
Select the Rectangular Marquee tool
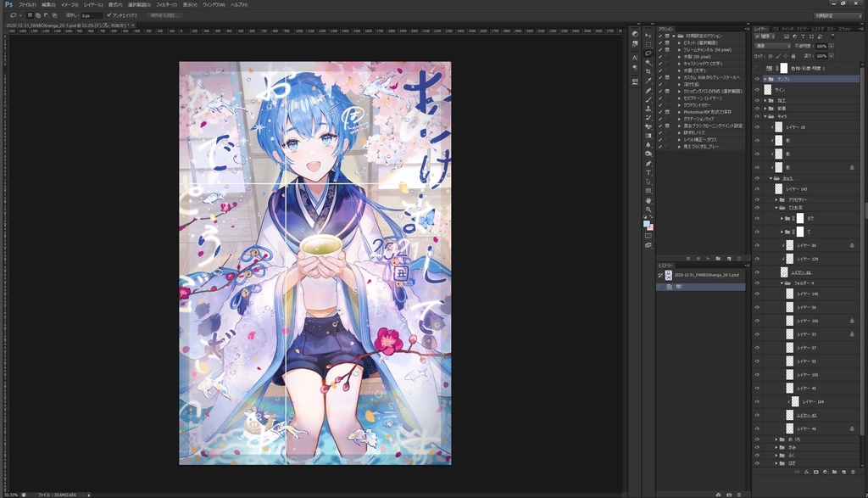(x=648, y=44)
